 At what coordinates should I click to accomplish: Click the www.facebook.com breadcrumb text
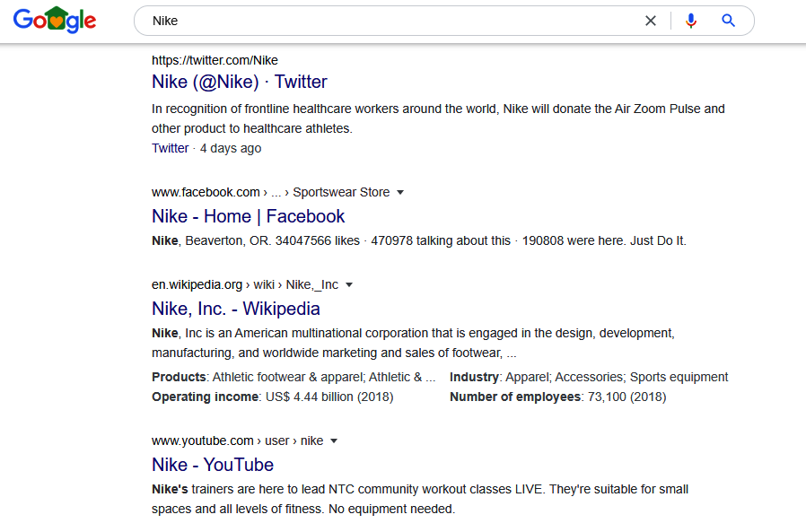206,192
